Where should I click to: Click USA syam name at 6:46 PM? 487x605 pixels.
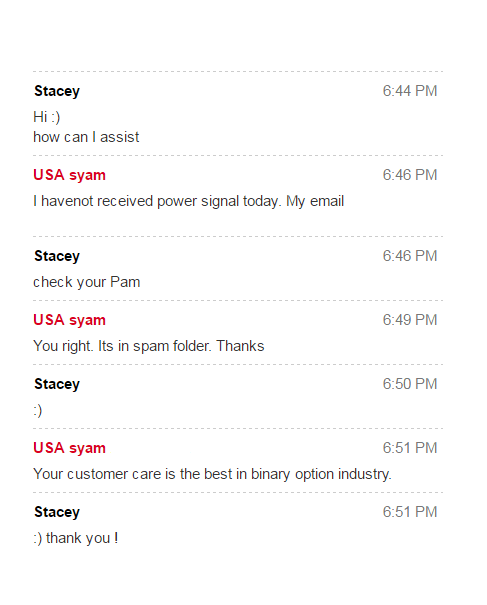click(69, 176)
